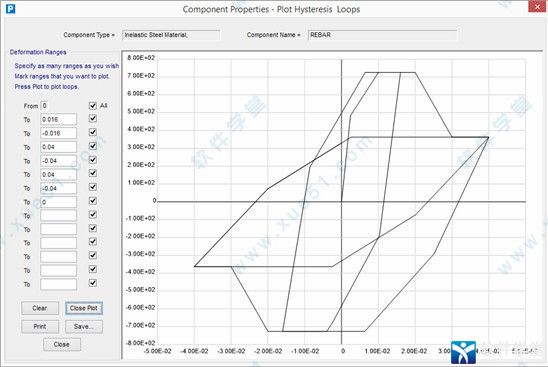Click the Save... button

[84, 326]
